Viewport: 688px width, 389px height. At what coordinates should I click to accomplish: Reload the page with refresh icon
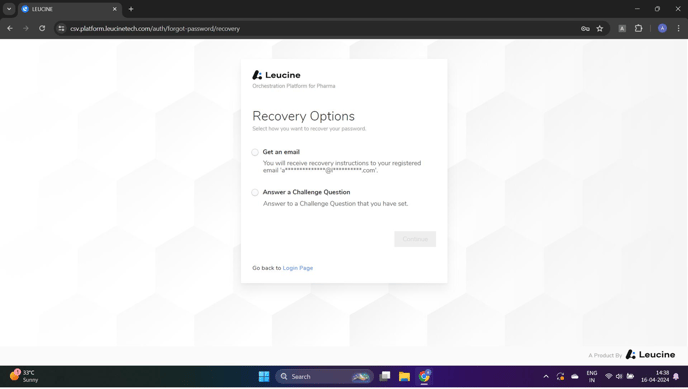point(42,29)
